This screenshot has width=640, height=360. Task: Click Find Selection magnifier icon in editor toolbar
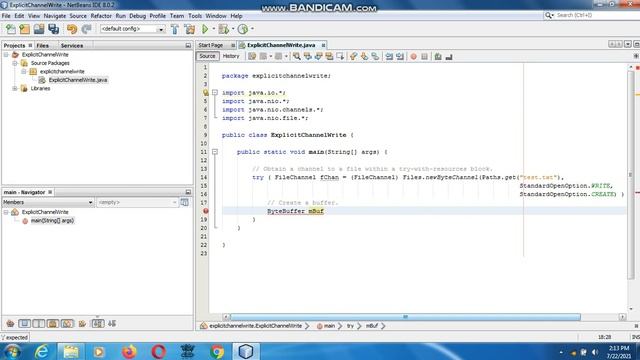click(297, 56)
